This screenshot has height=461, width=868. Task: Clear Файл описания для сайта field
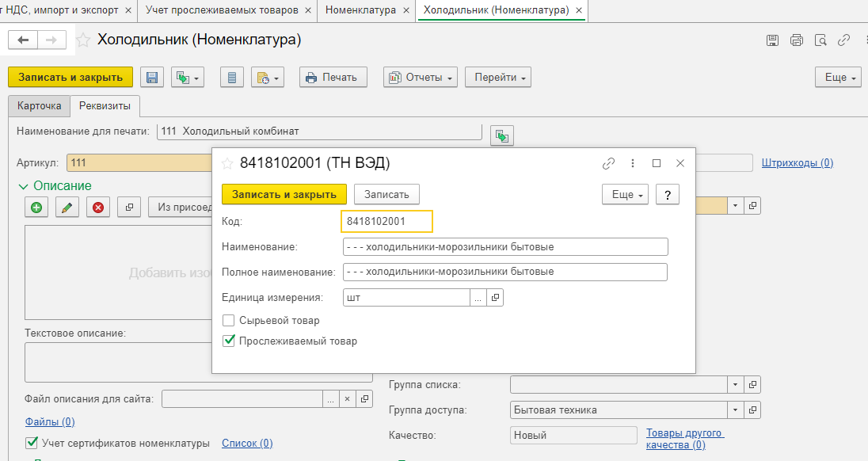coord(347,399)
